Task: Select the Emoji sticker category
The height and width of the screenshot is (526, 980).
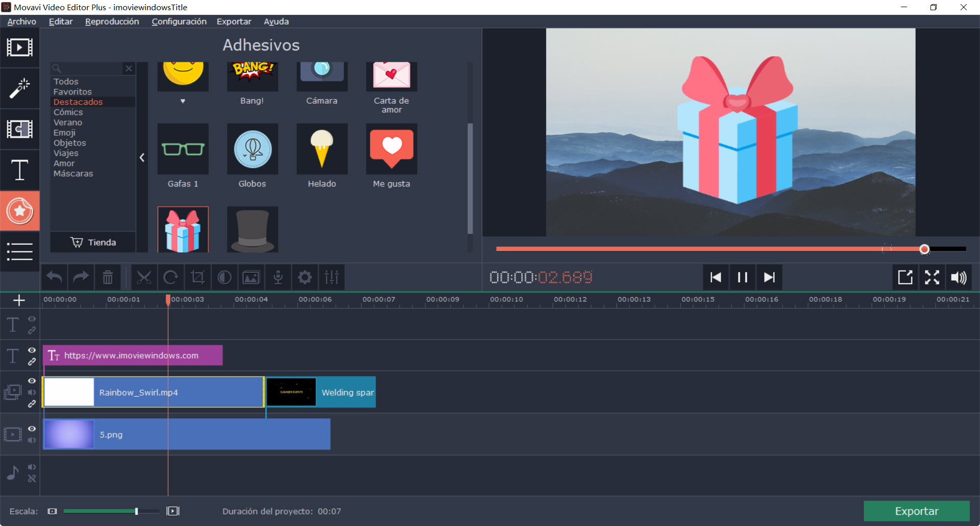Action: click(x=64, y=133)
